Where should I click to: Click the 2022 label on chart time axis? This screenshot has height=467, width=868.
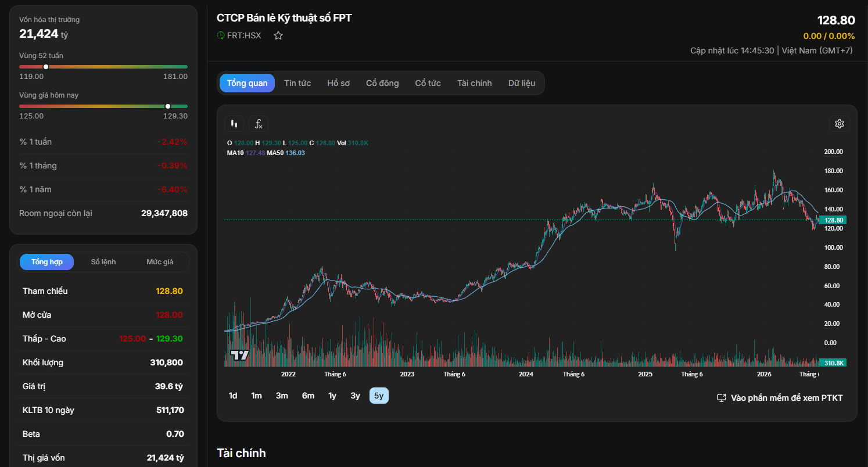pos(288,374)
